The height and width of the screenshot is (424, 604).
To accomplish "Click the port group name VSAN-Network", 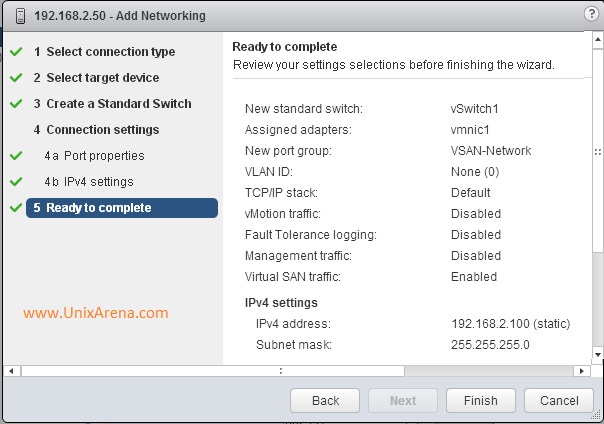I will coord(491,151).
